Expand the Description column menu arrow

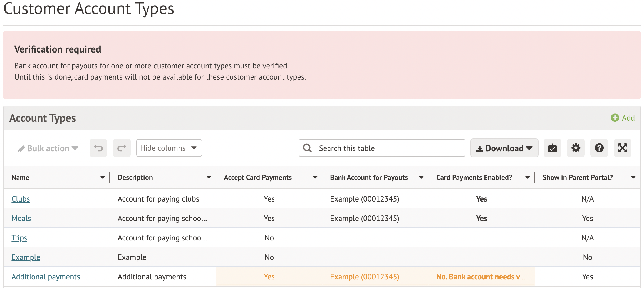click(209, 177)
